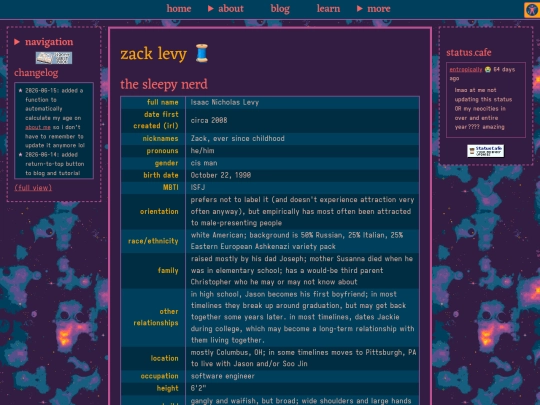Select the 'gender' row label

[167, 163]
